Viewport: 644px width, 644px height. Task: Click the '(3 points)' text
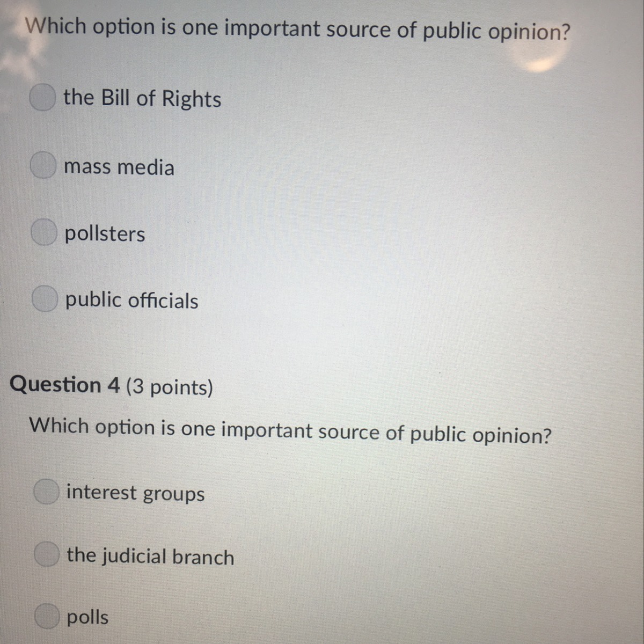tap(170, 387)
